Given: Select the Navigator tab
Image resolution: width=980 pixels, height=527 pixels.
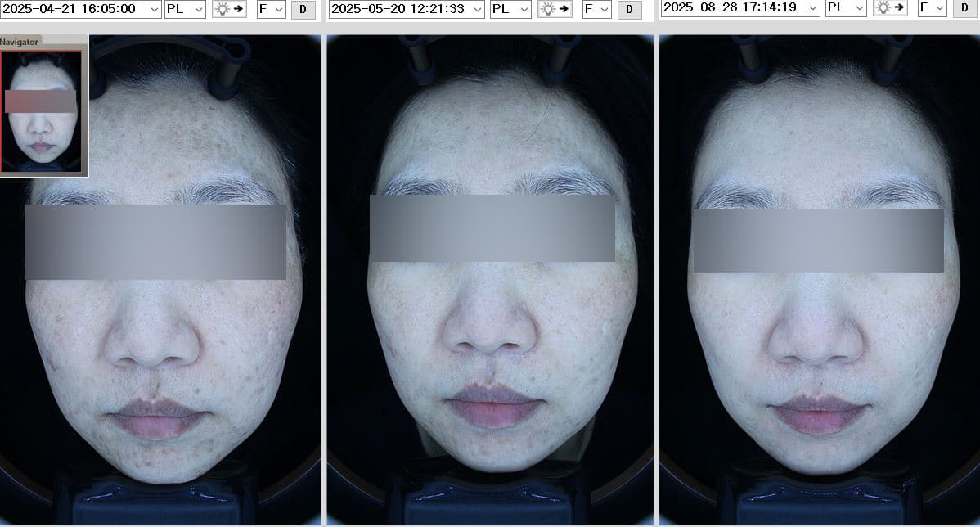Looking at the screenshot, I should coord(20,41).
